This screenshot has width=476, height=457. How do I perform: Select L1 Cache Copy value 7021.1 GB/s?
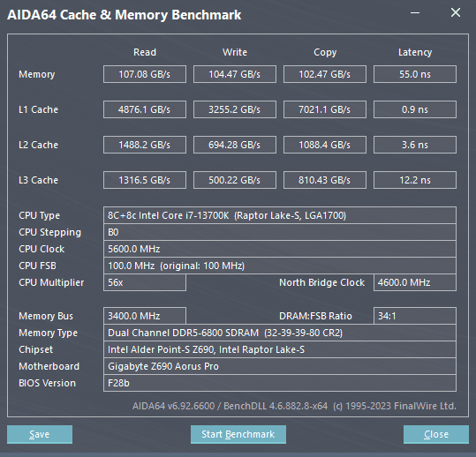[x=325, y=109]
